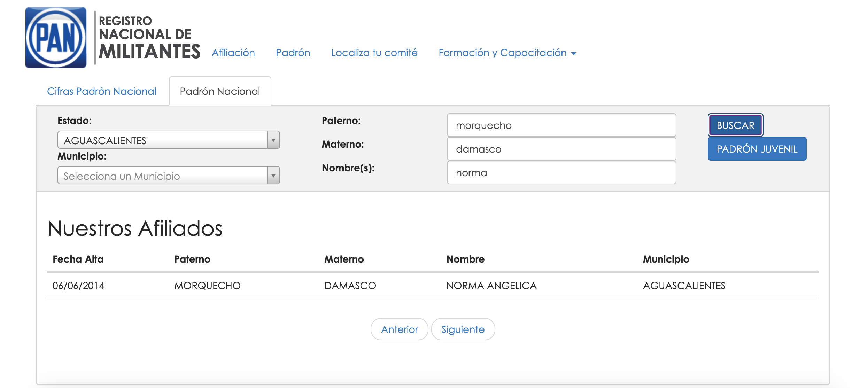Switch to Cifras Padrón Nacional tab

[x=101, y=91]
